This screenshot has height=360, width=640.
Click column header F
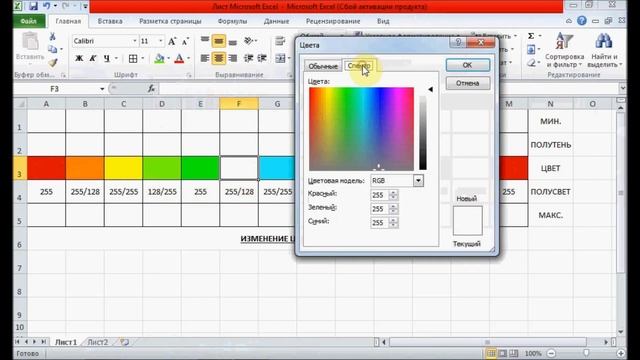point(239,104)
